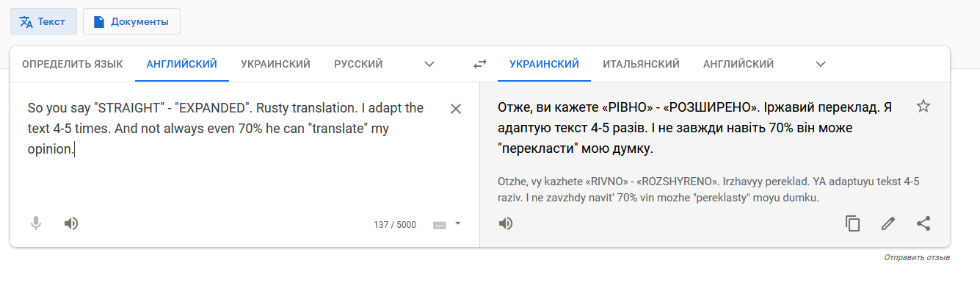Save translation with the star icon
The image size is (980, 305).
point(923,107)
